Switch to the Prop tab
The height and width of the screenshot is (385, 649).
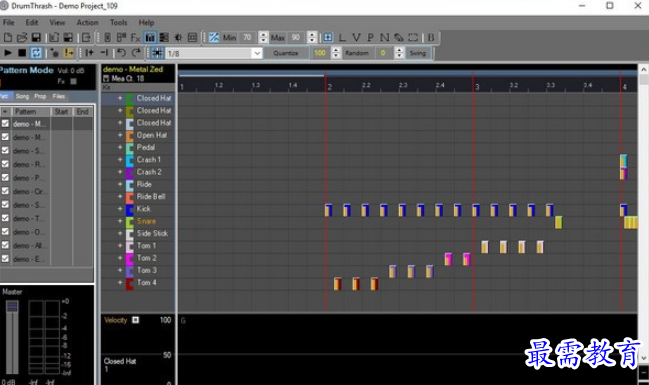(40, 96)
